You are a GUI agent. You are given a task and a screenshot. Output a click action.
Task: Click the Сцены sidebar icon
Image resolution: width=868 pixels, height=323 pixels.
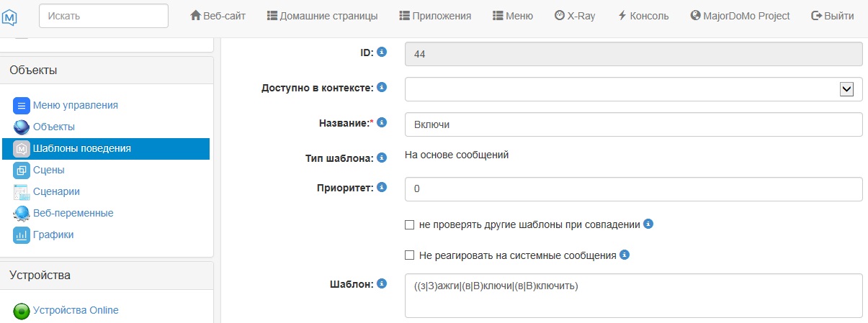coord(22,170)
